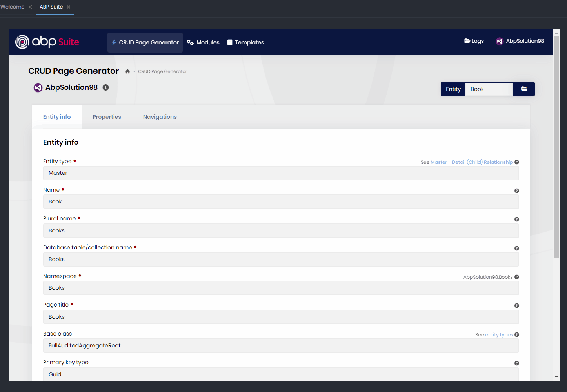Click the help icon for Database table name
The width and height of the screenshot is (567, 392).
(517, 249)
